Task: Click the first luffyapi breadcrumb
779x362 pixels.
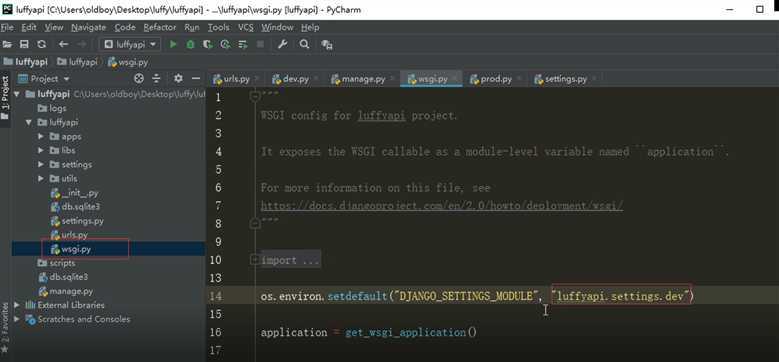Action: pos(25,63)
